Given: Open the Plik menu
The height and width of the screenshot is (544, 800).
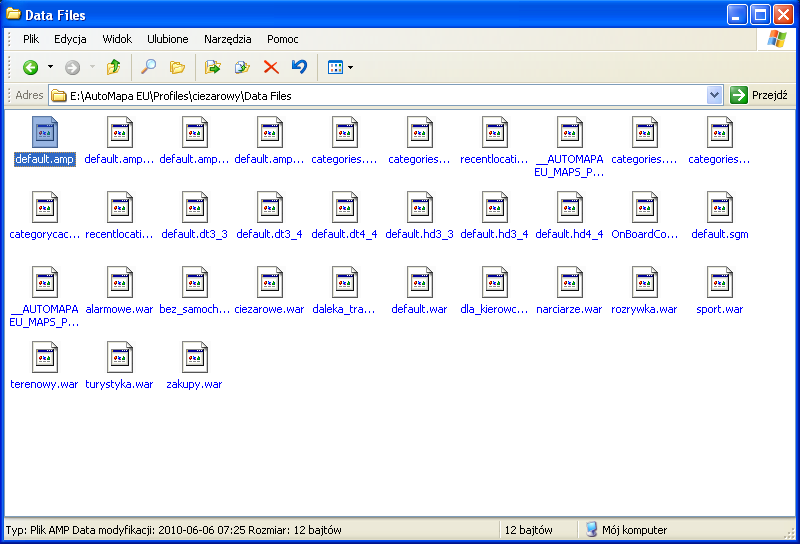Looking at the screenshot, I should 31,39.
